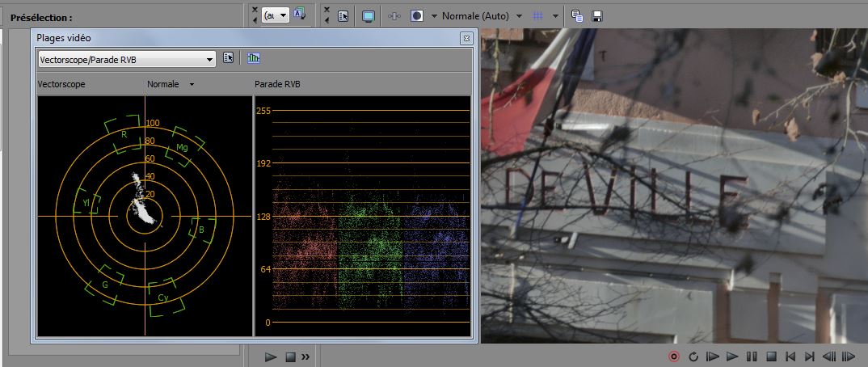
Task: Step to next frame button
Action: tap(848, 356)
